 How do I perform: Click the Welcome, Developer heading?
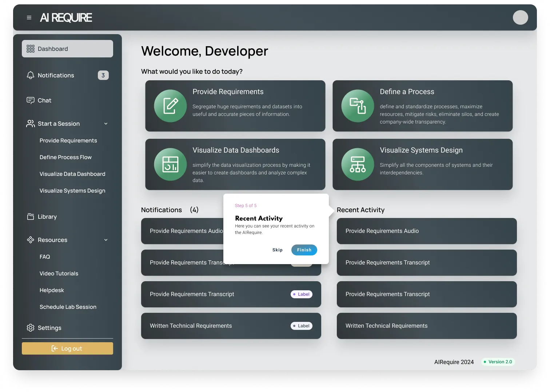coord(204,51)
